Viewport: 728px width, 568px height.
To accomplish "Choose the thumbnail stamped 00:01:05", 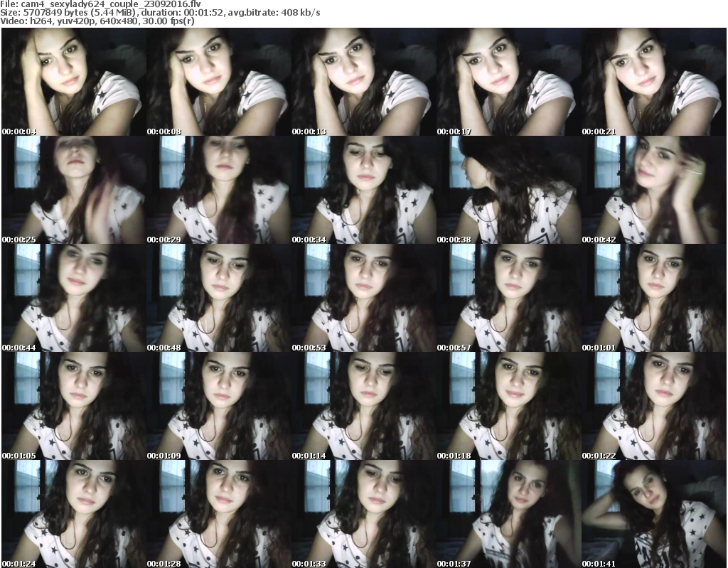I will (x=74, y=406).
